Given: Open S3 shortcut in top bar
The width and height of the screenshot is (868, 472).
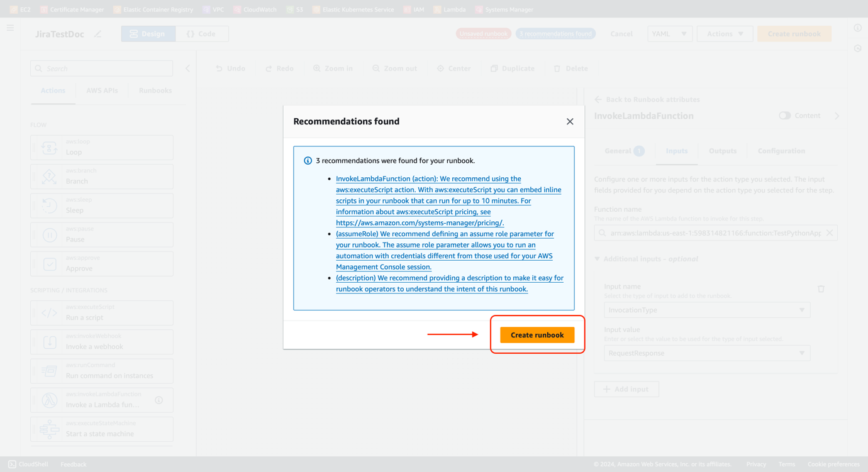Looking at the screenshot, I should (x=294, y=9).
